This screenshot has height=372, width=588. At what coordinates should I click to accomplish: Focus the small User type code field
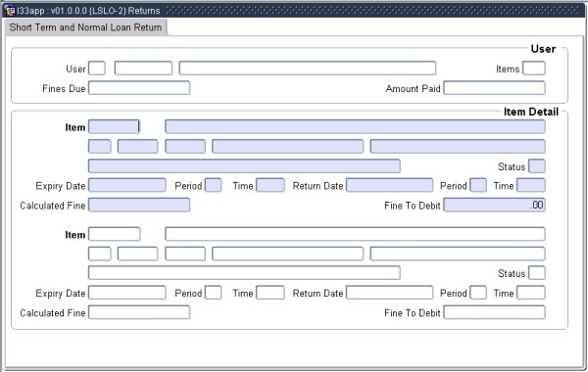click(x=97, y=69)
